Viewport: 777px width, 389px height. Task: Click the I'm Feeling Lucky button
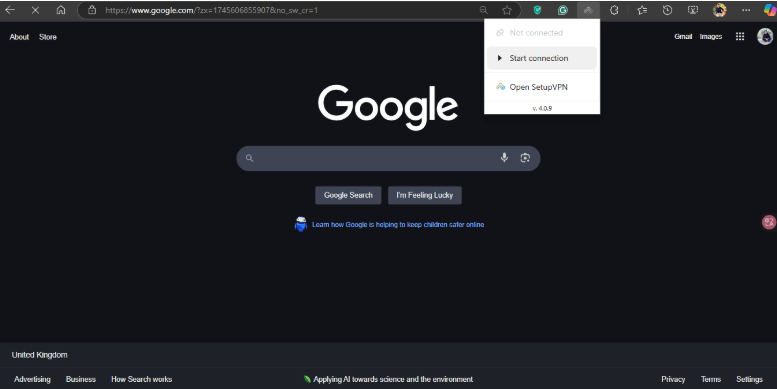coord(425,195)
